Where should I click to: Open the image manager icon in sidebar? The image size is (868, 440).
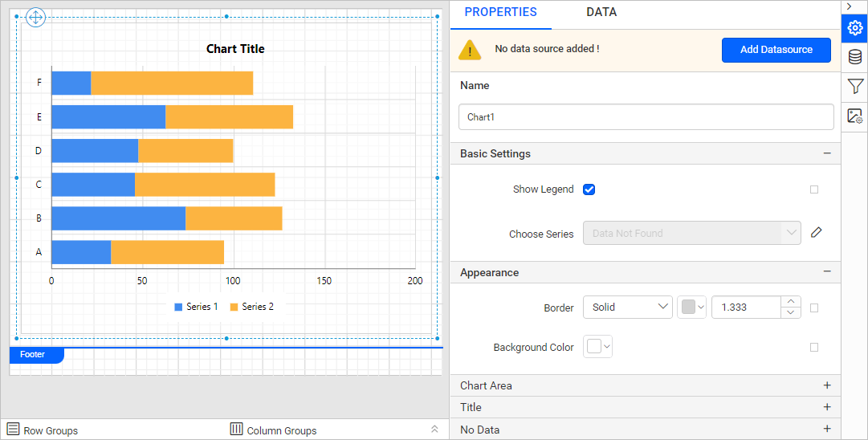(855, 116)
